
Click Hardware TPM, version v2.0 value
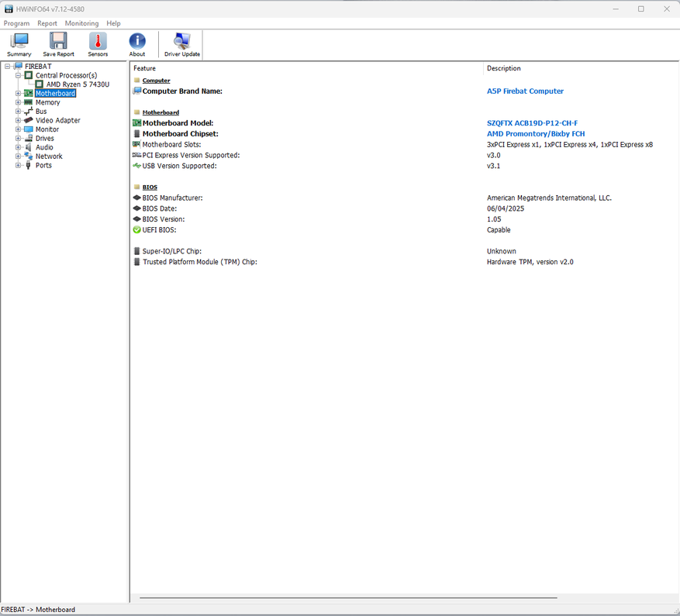tap(530, 262)
